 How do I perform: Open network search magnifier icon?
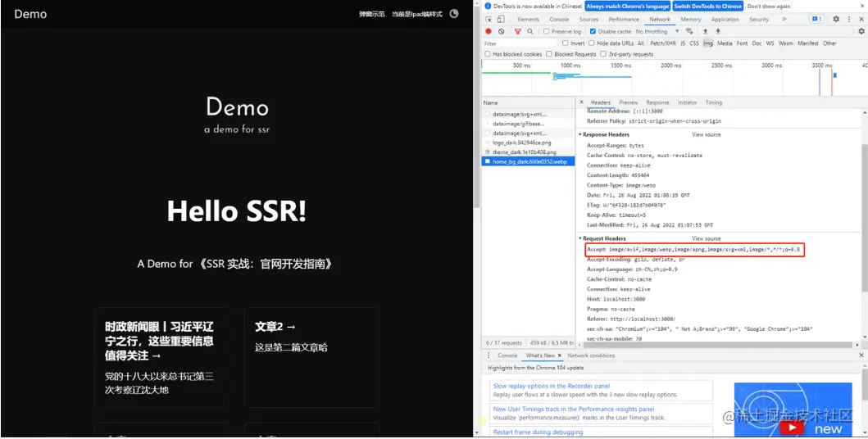click(x=530, y=31)
